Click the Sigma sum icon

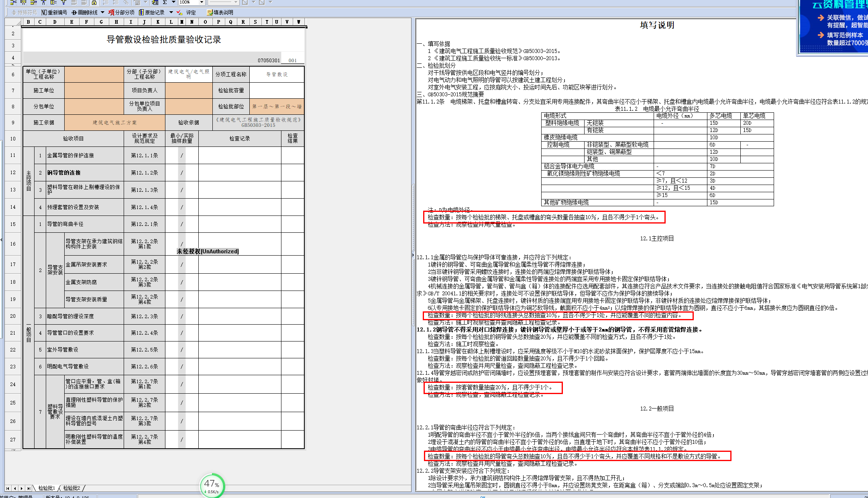[x=165, y=2]
